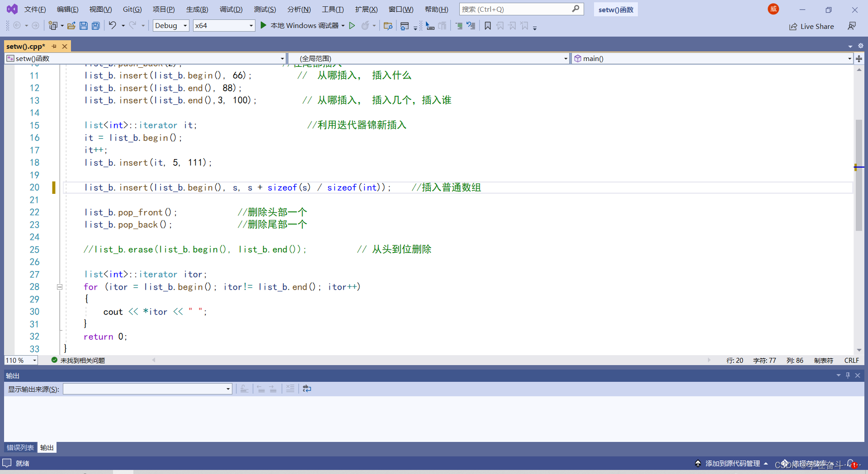868x474 pixels.
Task: Open the 文件(F) menu
Action: coord(35,9)
